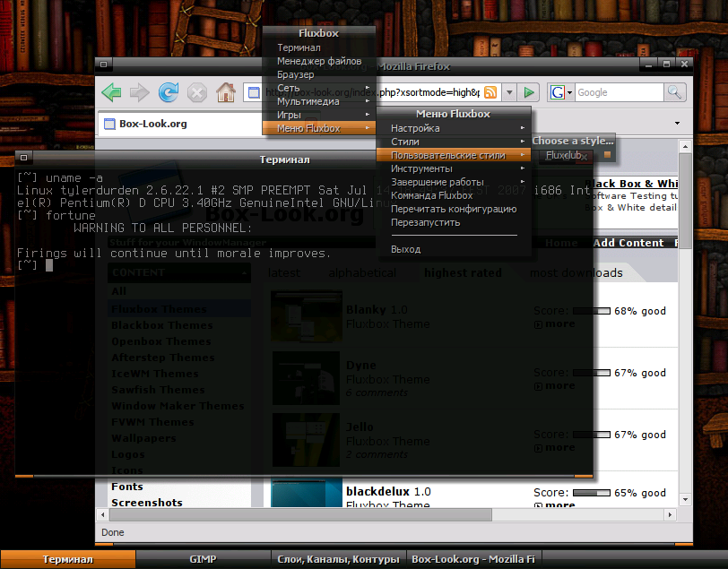Click Комманда Fluxbox menu entry
728x569 pixels.
[454, 195]
